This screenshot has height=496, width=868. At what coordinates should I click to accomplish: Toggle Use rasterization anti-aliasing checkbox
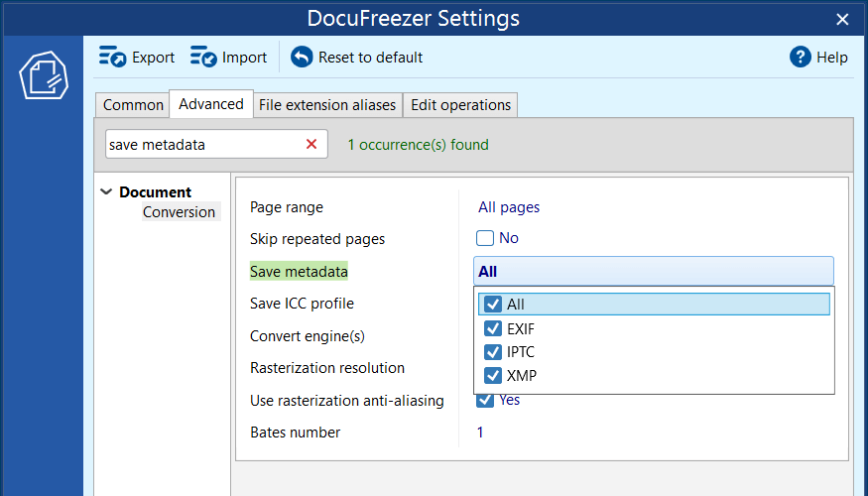[x=485, y=400]
